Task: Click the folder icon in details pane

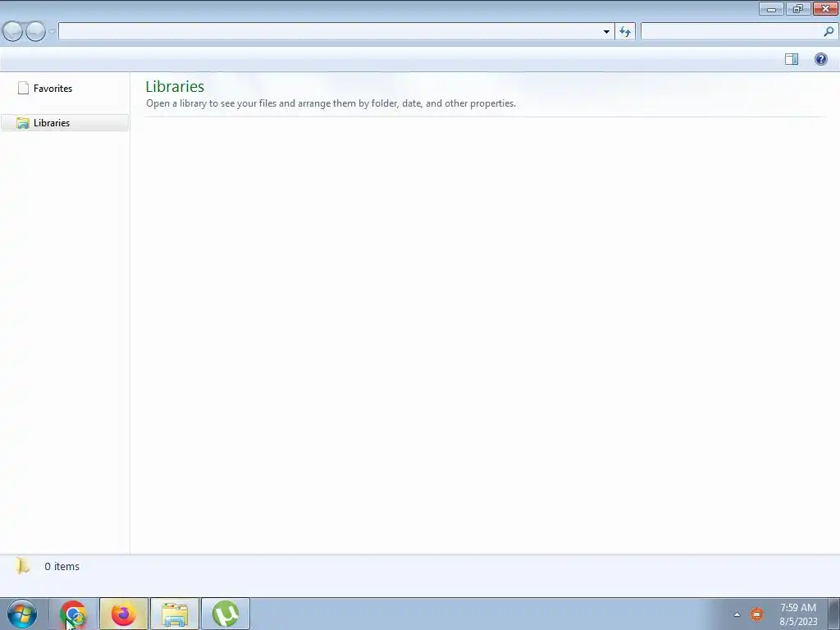Action: coord(22,566)
